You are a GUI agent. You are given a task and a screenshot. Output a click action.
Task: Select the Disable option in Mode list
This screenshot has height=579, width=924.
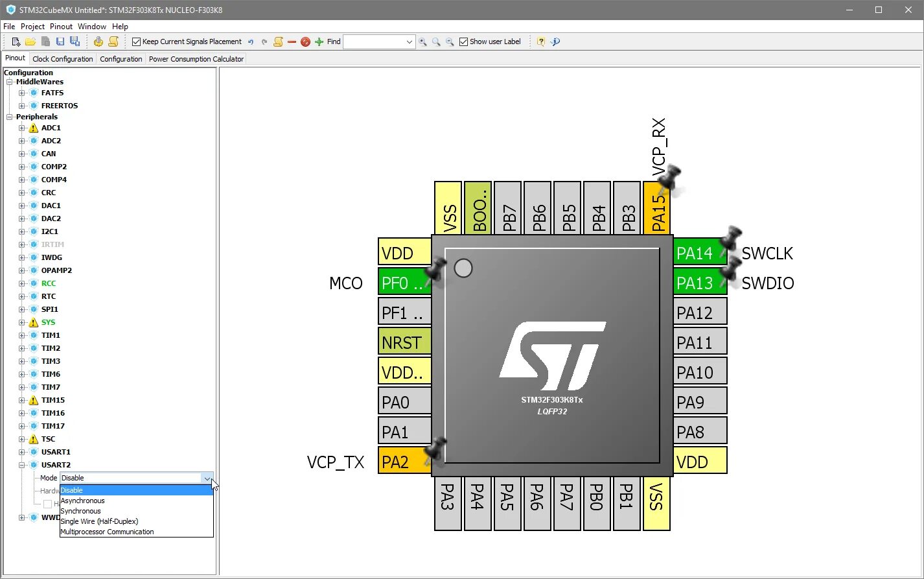click(x=136, y=490)
